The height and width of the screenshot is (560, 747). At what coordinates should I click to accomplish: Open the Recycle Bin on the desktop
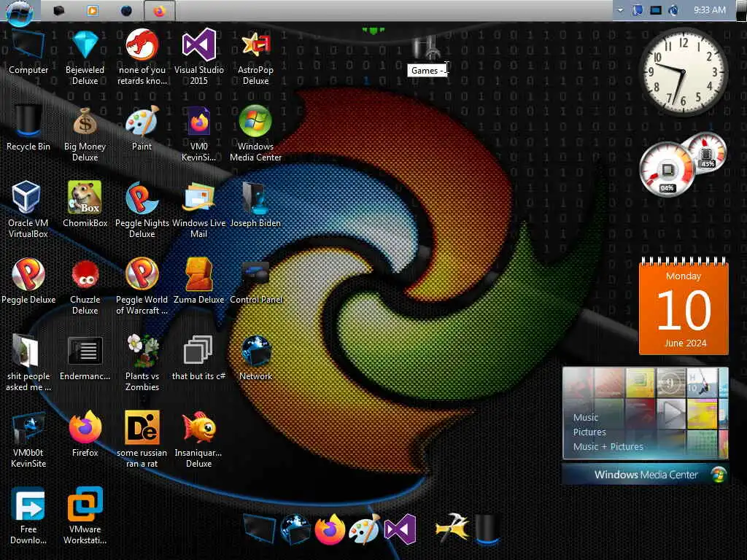tap(28, 128)
